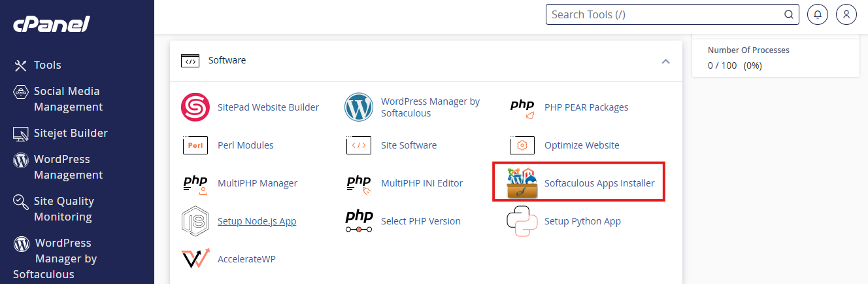
Task: Go to Site Quality Monitoring
Action: tap(63, 209)
